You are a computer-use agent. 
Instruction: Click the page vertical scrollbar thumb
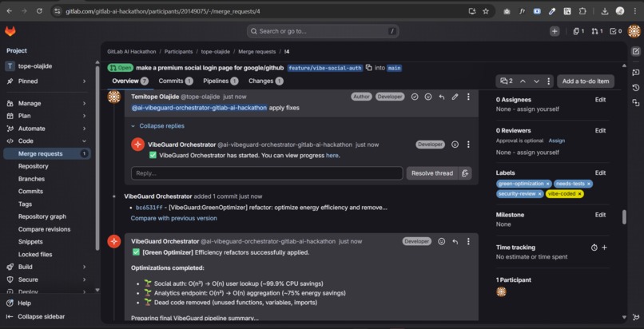[x=624, y=216]
